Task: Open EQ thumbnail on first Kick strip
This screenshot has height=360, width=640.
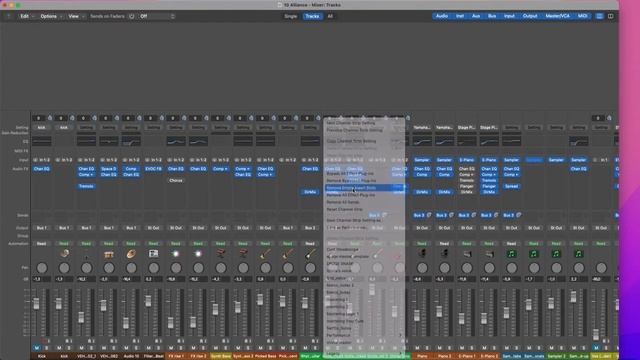Action: 42,141
